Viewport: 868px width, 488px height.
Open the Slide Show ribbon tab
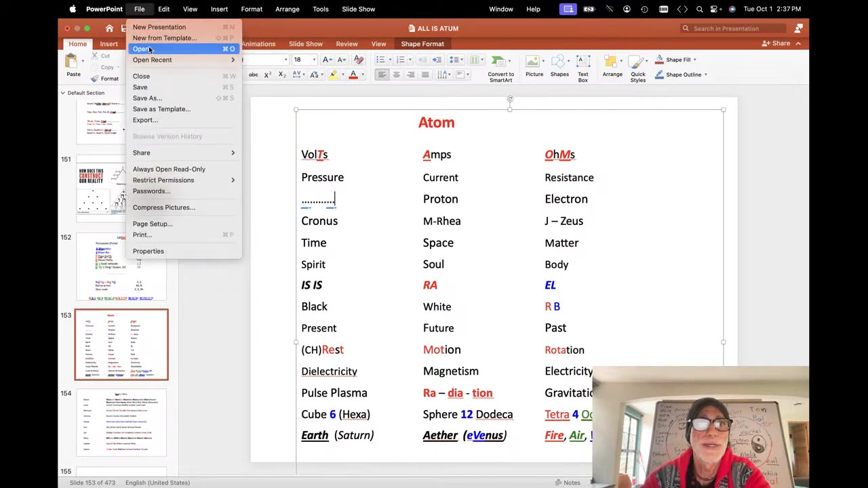pos(306,44)
